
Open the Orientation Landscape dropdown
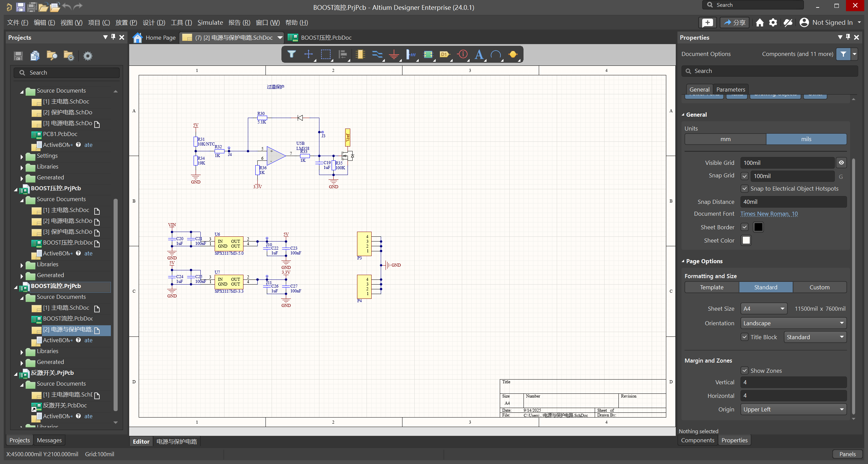(x=793, y=323)
